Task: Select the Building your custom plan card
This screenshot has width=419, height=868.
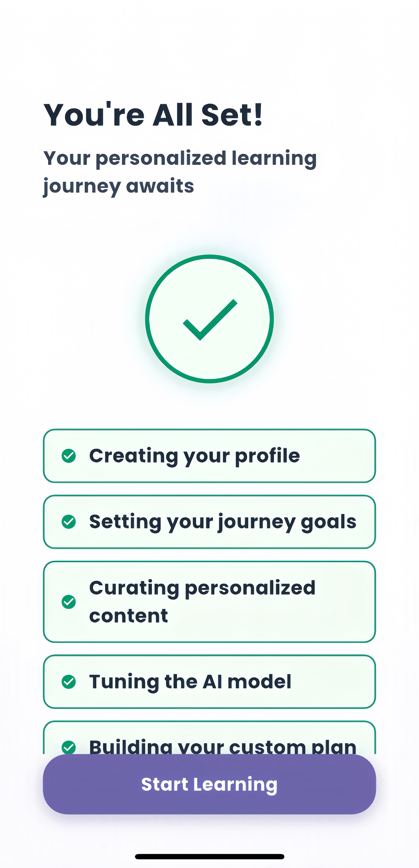Action: coord(209,738)
